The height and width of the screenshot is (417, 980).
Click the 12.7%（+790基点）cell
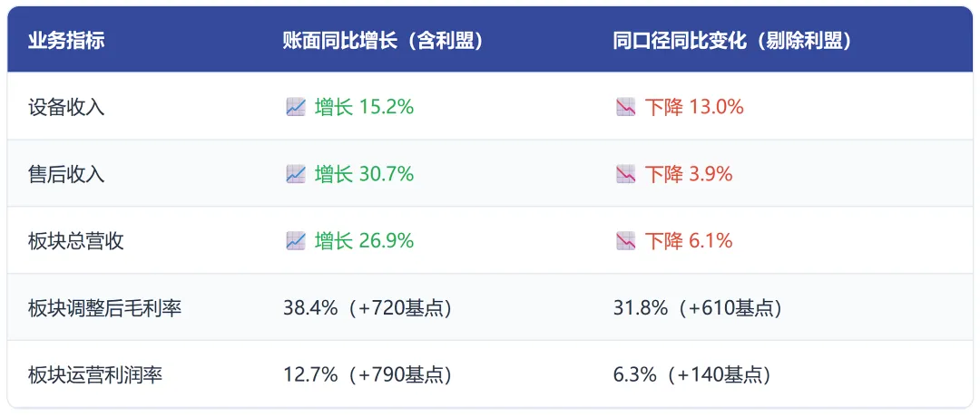367,374
